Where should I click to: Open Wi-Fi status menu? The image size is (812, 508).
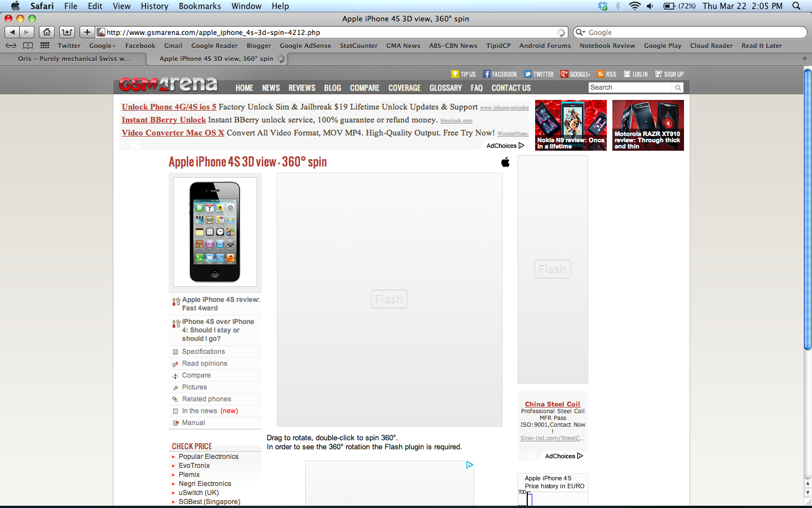click(634, 6)
